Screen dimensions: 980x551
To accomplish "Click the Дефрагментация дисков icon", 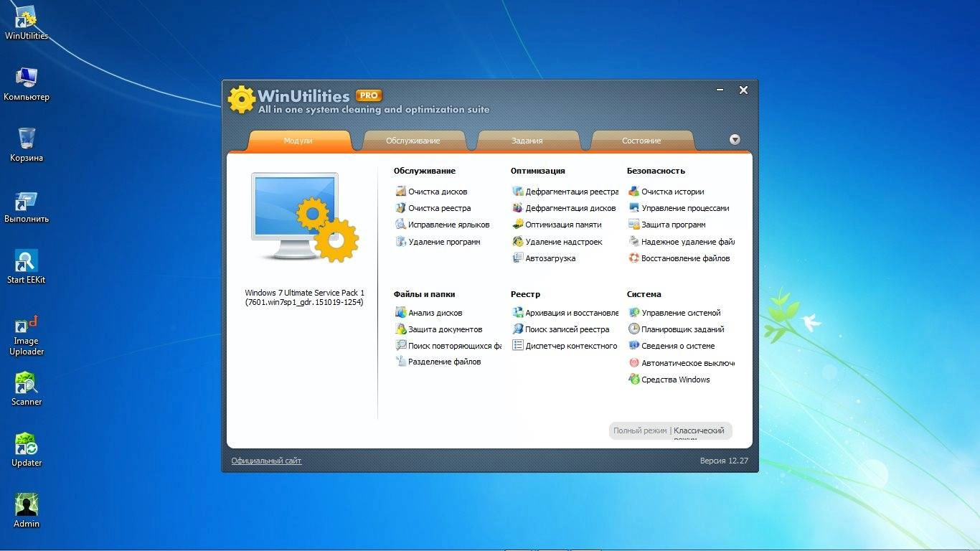I will point(518,208).
